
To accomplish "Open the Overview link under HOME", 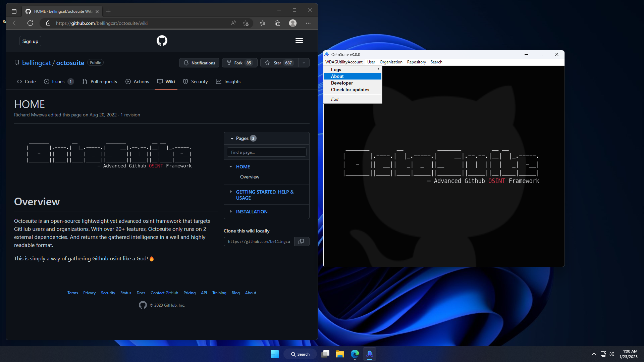I will (250, 177).
